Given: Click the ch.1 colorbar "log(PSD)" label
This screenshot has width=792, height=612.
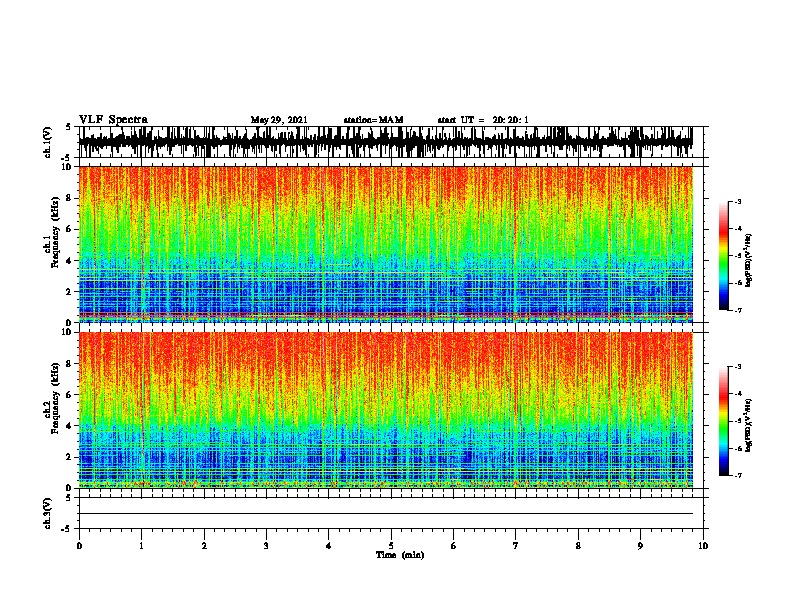Looking at the screenshot, I should pos(748,261).
